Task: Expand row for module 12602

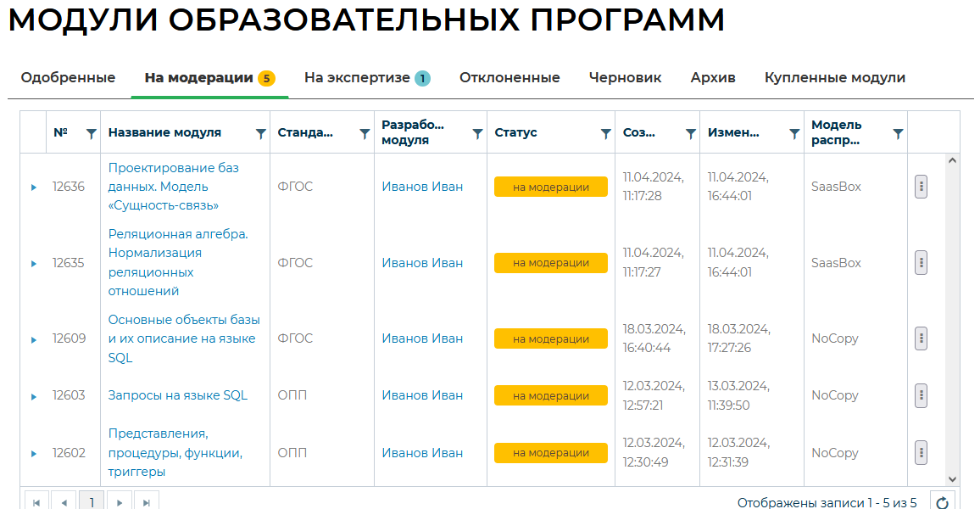Action: 34,454
